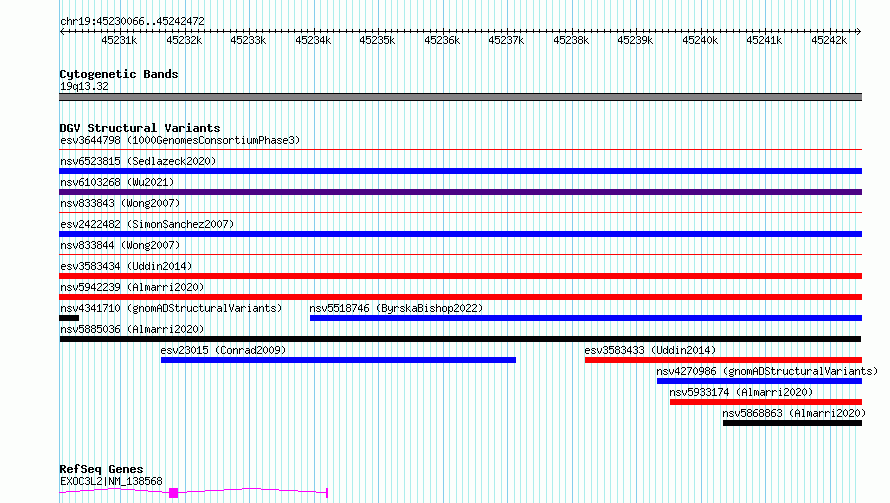Click the short black bar for nsv4341710
890x503 pixels.
click(x=69, y=318)
